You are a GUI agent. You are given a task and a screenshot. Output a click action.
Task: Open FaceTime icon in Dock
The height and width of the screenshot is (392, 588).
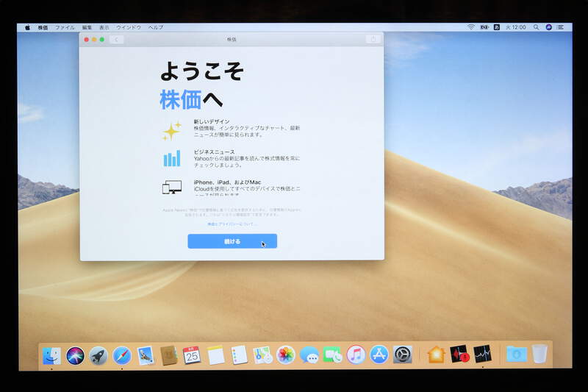pyautogui.click(x=333, y=355)
